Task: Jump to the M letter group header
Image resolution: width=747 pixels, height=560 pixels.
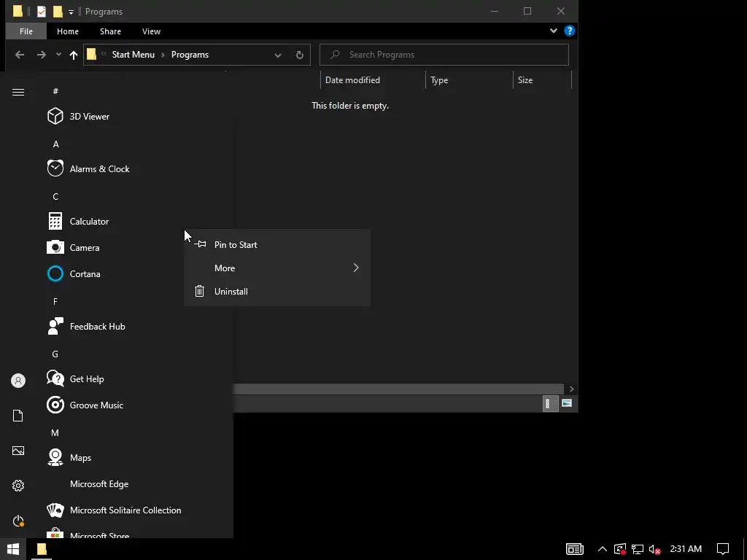Action: pyautogui.click(x=55, y=433)
